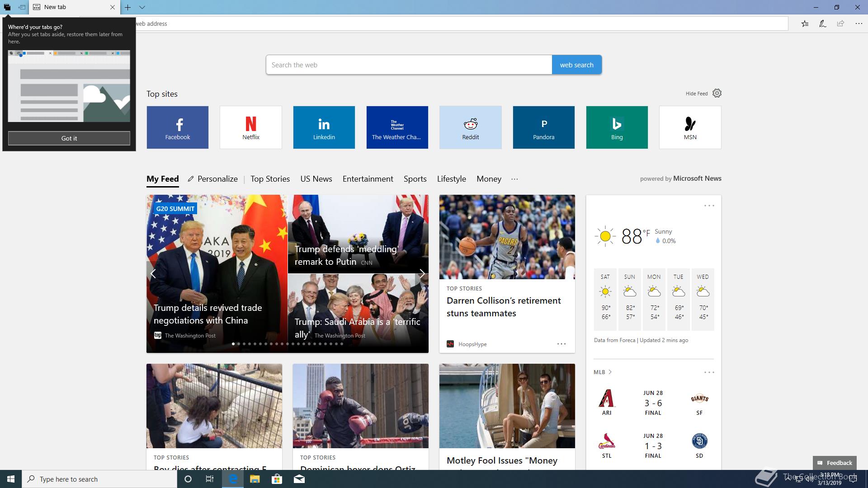The width and height of the screenshot is (868, 488).
Task: Open the Reddit top site tile
Action: coord(471,127)
